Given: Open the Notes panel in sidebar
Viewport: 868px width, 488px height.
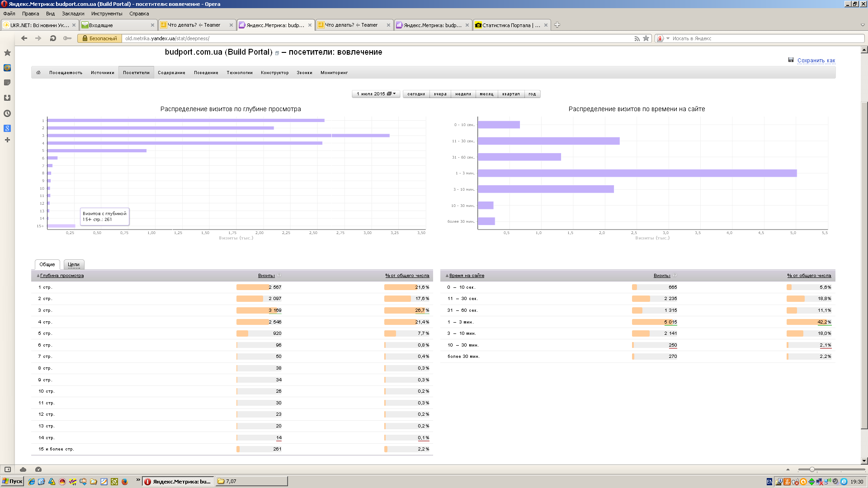Looking at the screenshot, I should [7, 83].
